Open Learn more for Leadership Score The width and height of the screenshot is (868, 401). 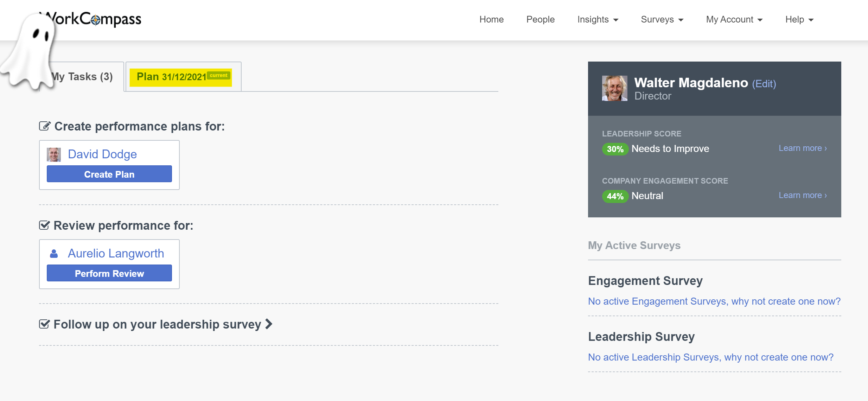803,148
